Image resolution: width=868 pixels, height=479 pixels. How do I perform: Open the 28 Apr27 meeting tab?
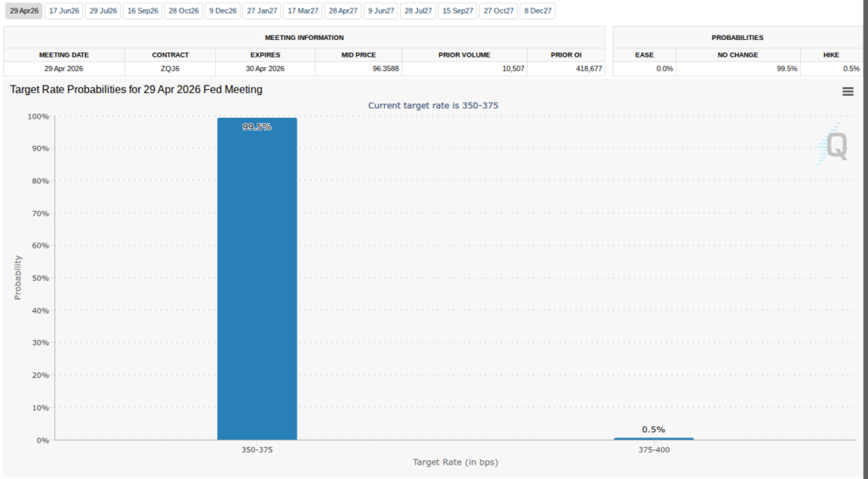[x=343, y=11]
